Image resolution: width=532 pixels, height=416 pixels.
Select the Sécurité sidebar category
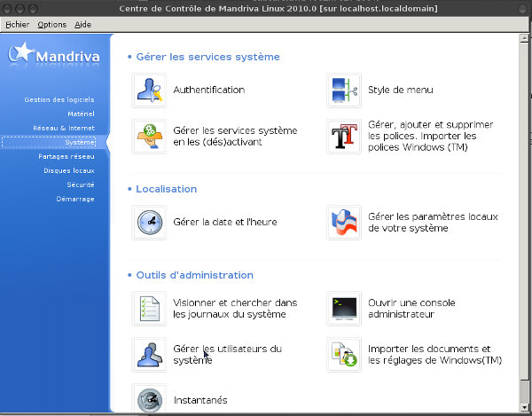coord(81,184)
